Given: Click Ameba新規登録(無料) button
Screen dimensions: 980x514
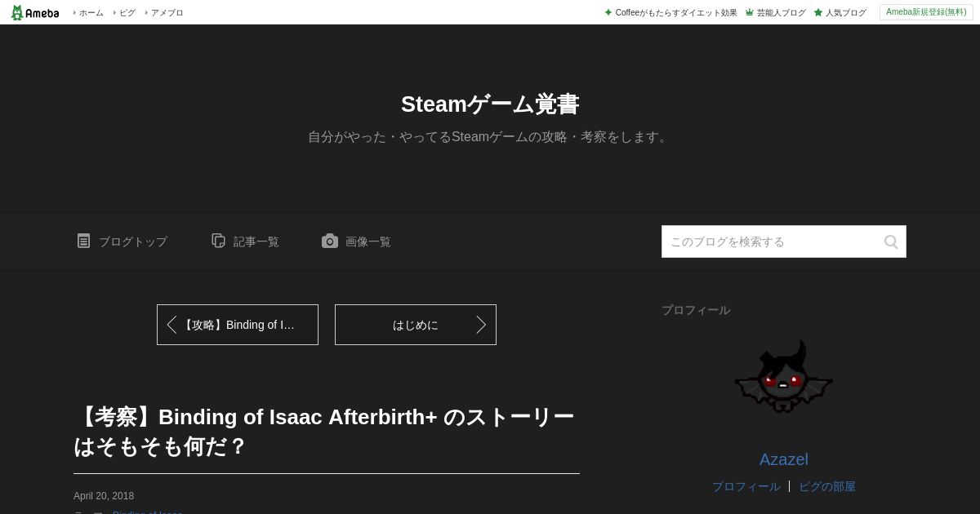Looking at the screenshot, I should pos(926,12).
